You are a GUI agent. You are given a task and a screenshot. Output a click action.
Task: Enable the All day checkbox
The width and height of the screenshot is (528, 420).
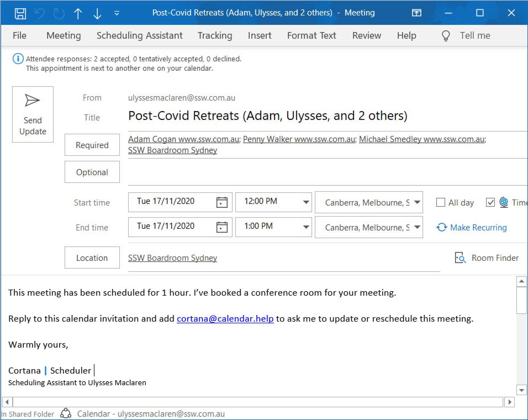click(440, 203)
